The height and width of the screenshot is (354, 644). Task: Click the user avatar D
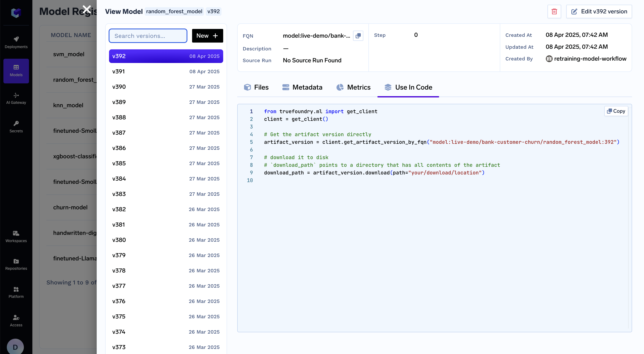(15, 347)
